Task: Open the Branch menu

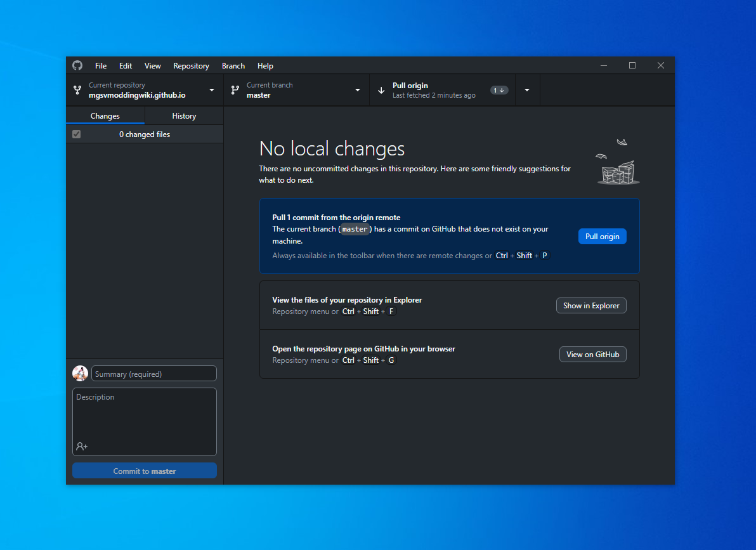Action: 233,65
